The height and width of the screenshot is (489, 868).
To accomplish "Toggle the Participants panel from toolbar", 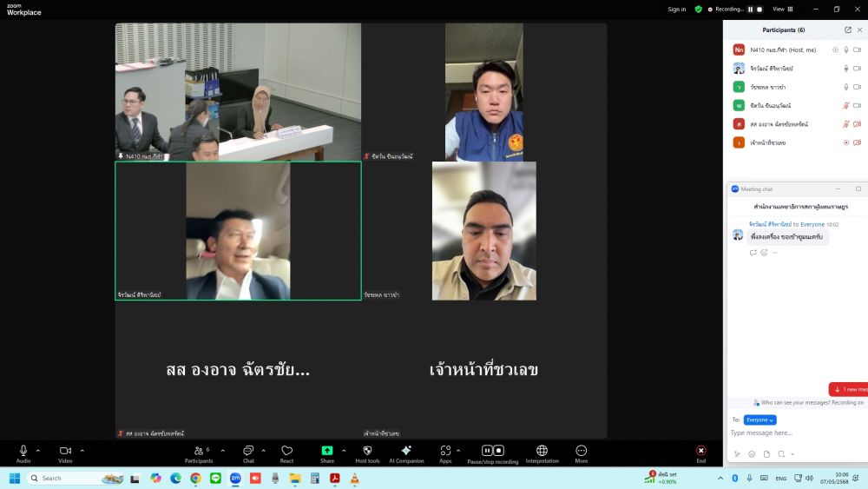I will [199, 453].
